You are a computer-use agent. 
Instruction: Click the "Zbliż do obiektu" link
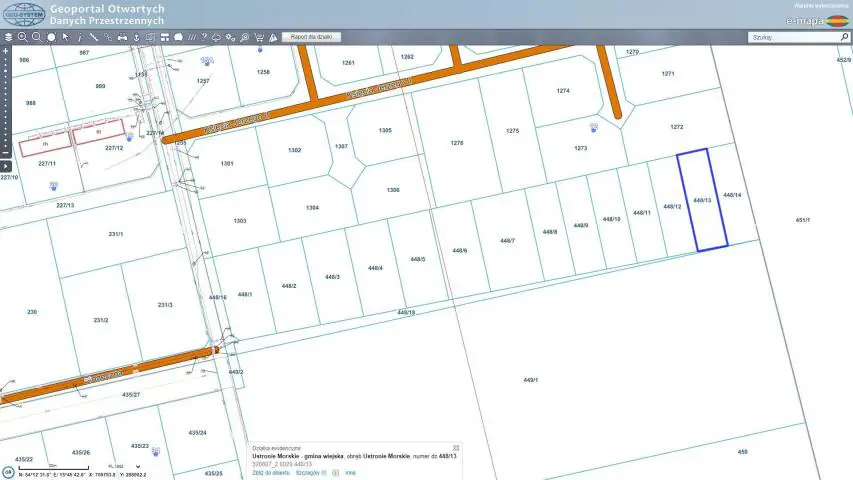point(271,472)
